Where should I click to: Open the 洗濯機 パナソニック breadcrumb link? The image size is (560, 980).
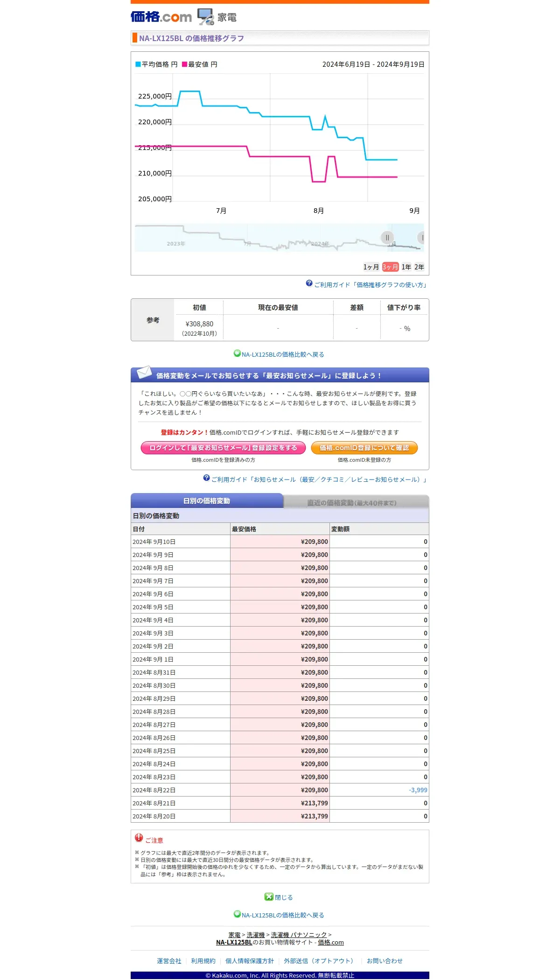299,935
